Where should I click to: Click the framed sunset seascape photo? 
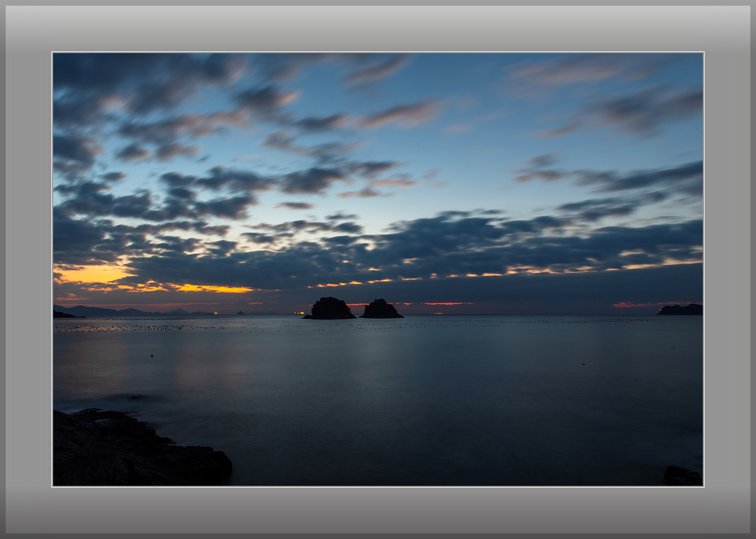click(378, 269)
